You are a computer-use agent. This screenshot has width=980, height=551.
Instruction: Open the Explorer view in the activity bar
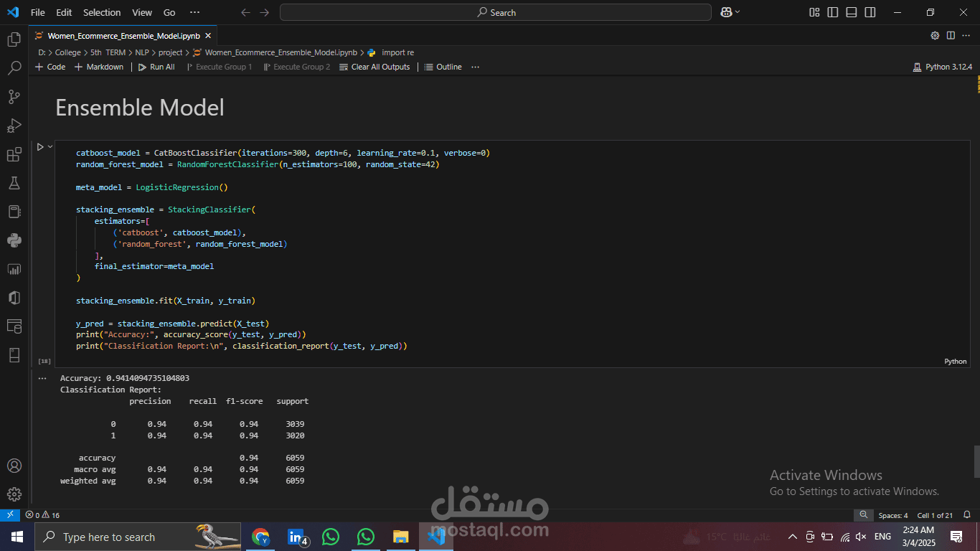14,40
